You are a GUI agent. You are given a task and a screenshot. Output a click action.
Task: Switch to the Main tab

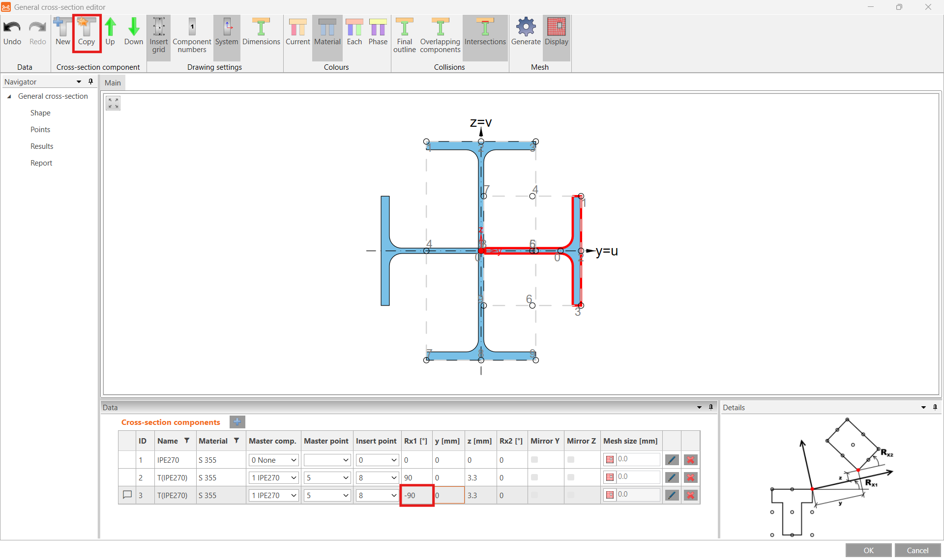click(112, 82)
